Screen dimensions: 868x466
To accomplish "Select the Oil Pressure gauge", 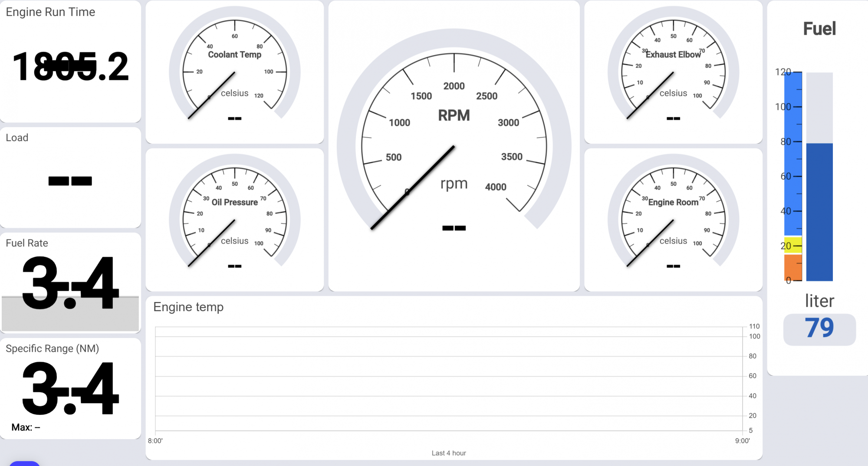I will point(234,220).
